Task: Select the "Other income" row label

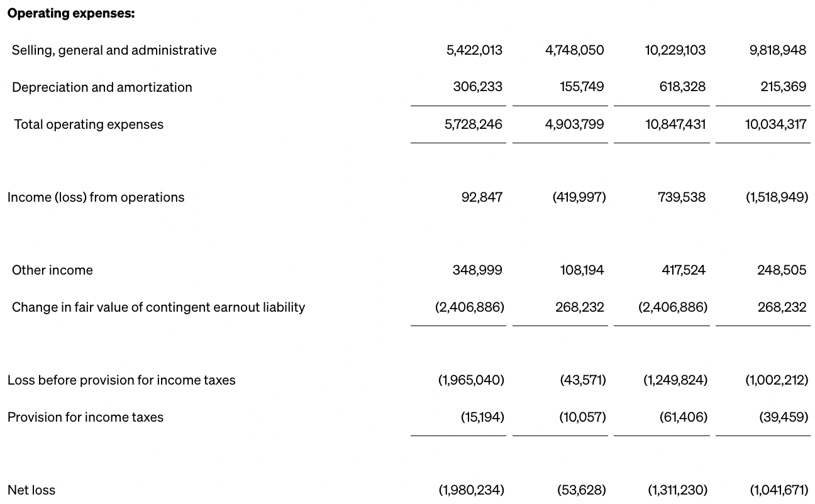Action: [x=52, y=270]
